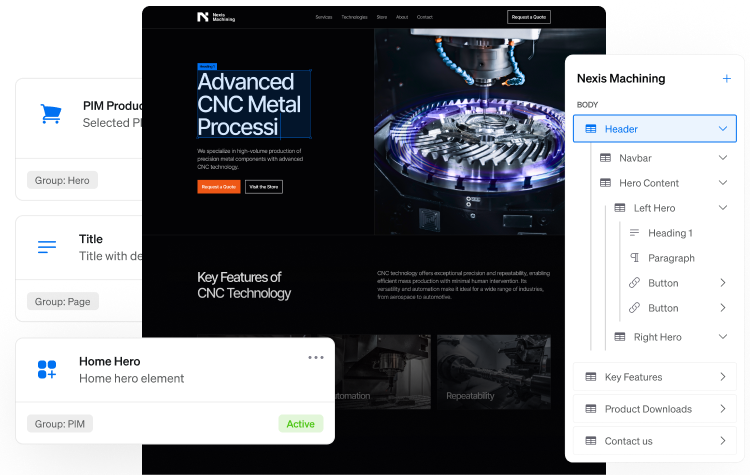
Task: Click the Nexis Machining logo in site navbar
Action: pyautogui.click(x=216, y=17)
